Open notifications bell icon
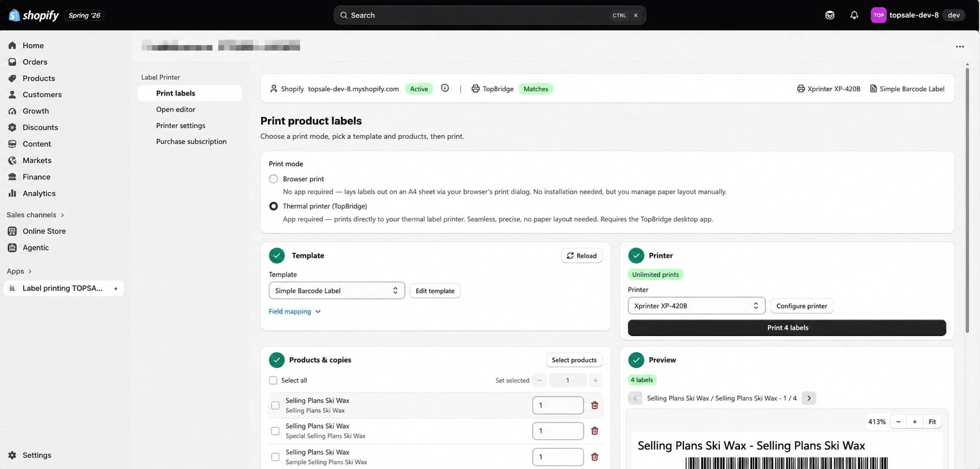980x469 pixels. tap(854, 15)
